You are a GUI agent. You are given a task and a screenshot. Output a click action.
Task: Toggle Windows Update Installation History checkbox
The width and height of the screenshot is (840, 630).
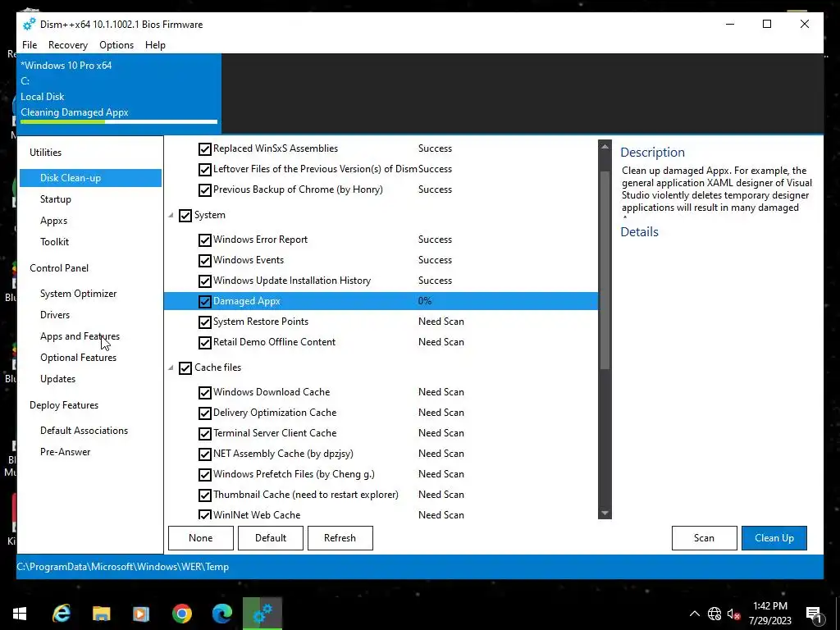click(x=204, y=281)
